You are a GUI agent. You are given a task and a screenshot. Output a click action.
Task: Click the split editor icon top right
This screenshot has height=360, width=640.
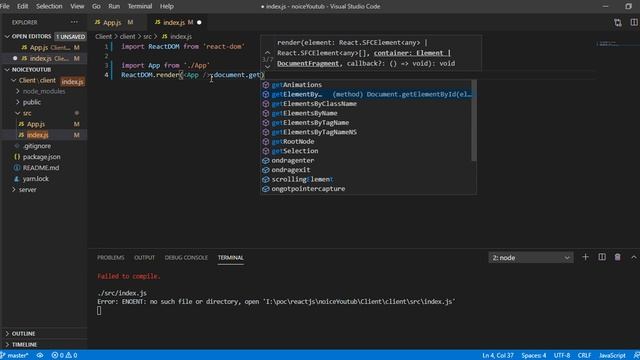pos(634,22)
